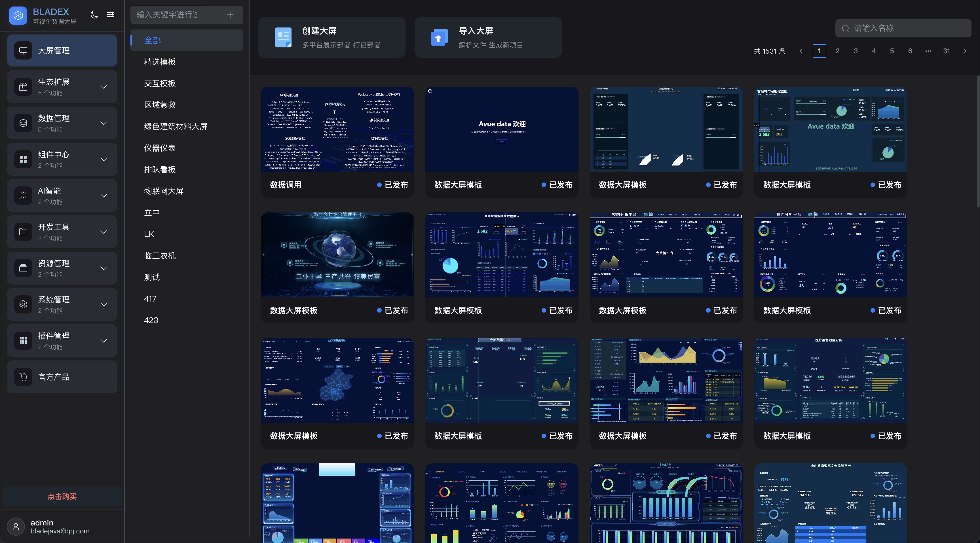Open the 排队看板 category
Screen dimensions: 980x543
point(187,169)
